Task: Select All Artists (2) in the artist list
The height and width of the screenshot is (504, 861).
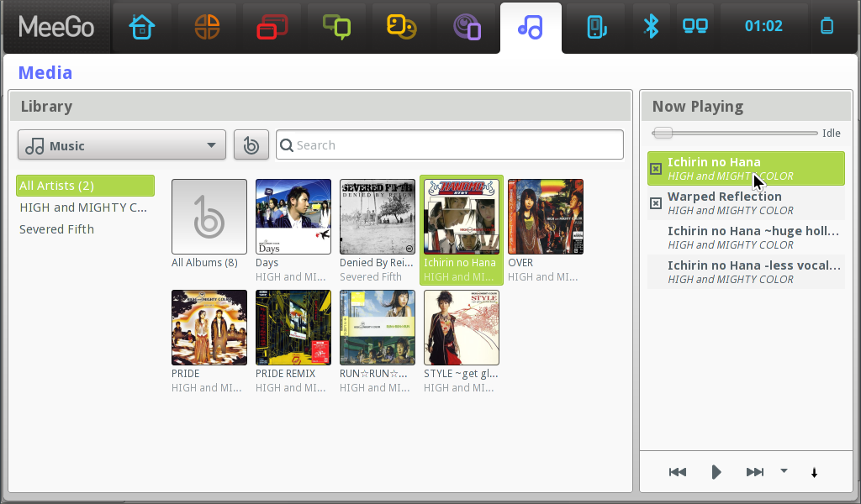Action: [x=85, y=186]
